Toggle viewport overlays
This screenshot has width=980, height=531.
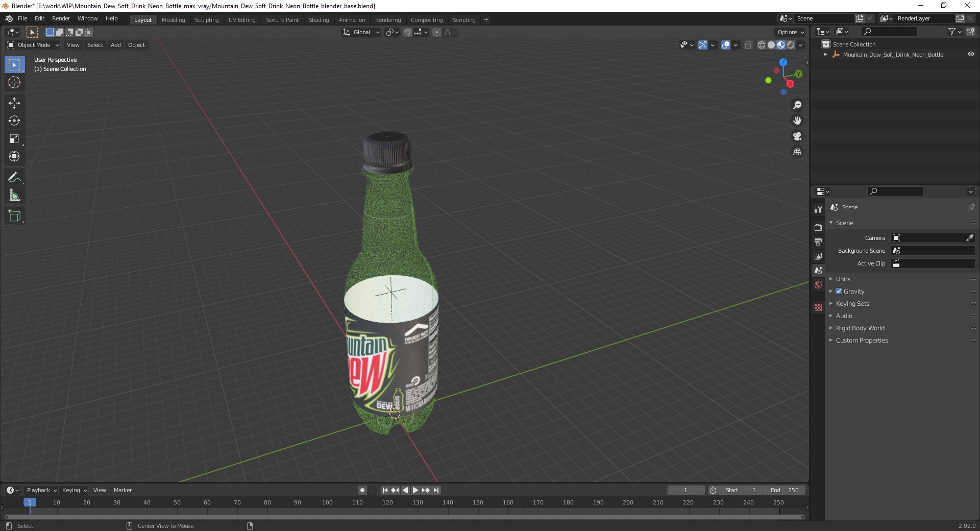coord(726,45)
